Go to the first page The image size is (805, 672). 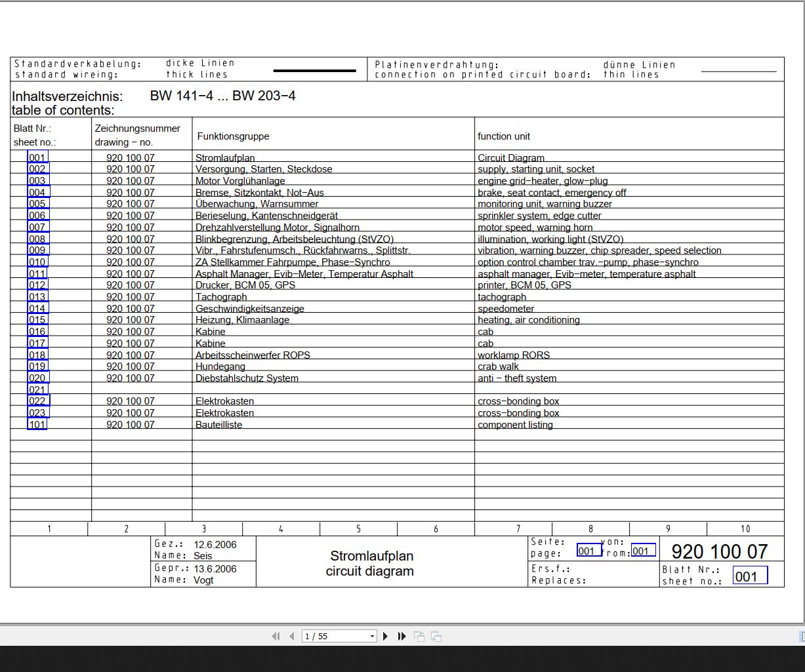coord(276,636)
